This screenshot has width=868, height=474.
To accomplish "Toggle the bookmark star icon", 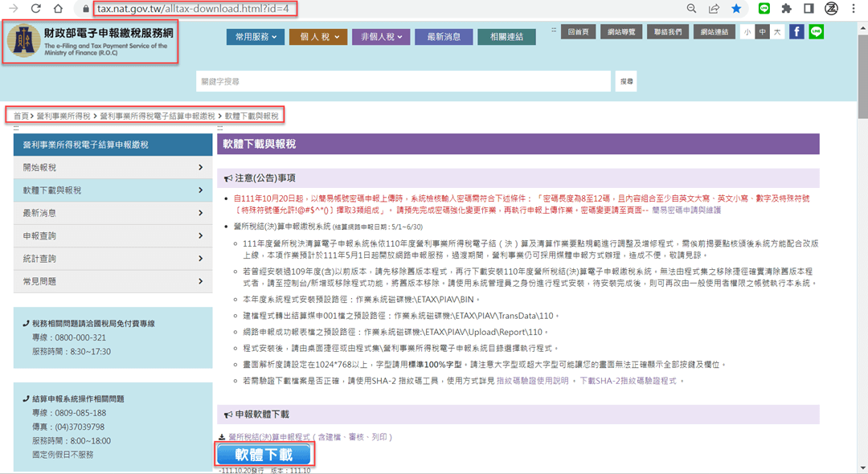I will click(x=736, y=8).
